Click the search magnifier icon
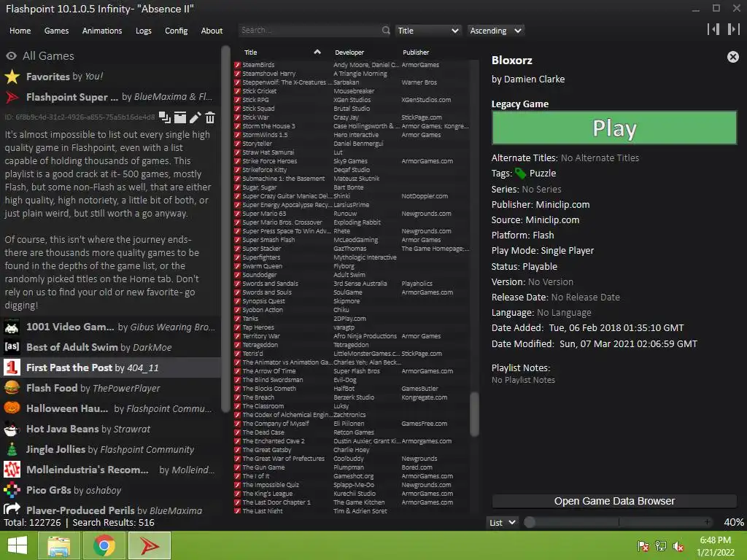The height and width of the screenshot is (560, 747). [x=385, y=31]
